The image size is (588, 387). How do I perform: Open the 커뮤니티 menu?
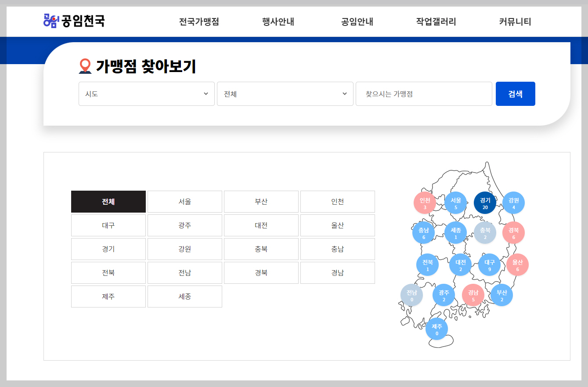(515, 22)
